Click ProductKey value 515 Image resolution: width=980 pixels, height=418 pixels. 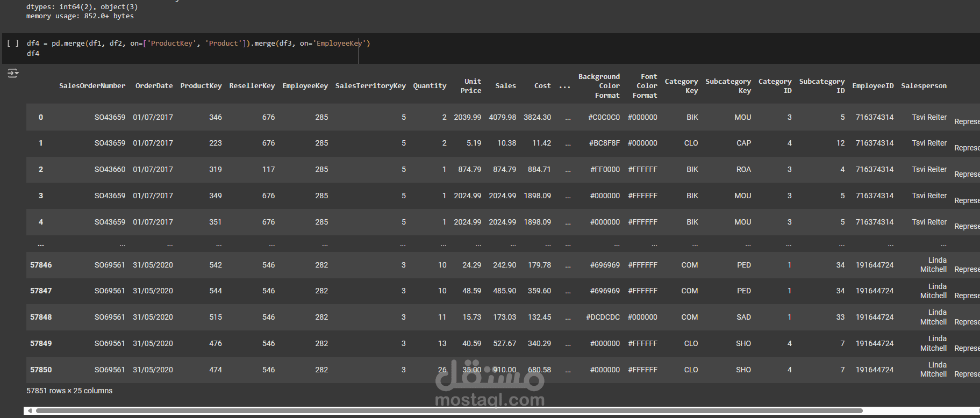pos(215,317)
